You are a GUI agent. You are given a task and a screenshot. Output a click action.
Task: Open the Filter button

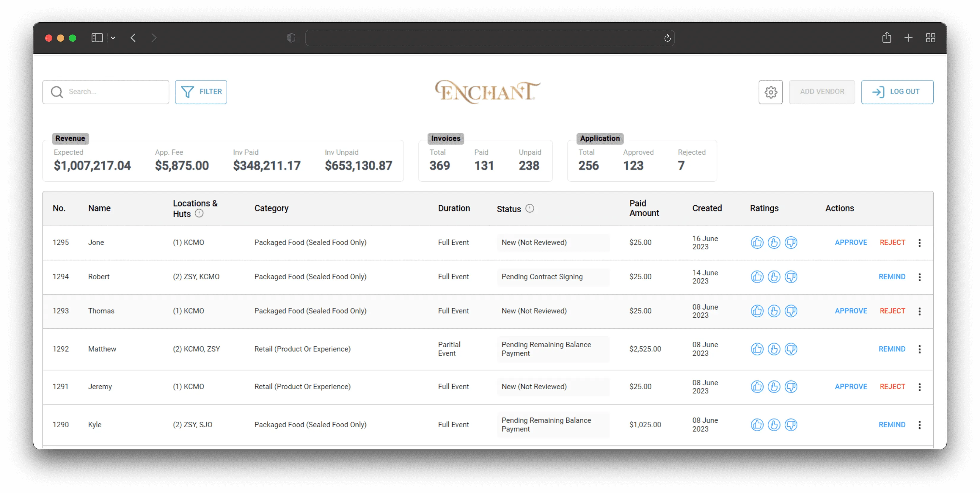click(201, 92)
